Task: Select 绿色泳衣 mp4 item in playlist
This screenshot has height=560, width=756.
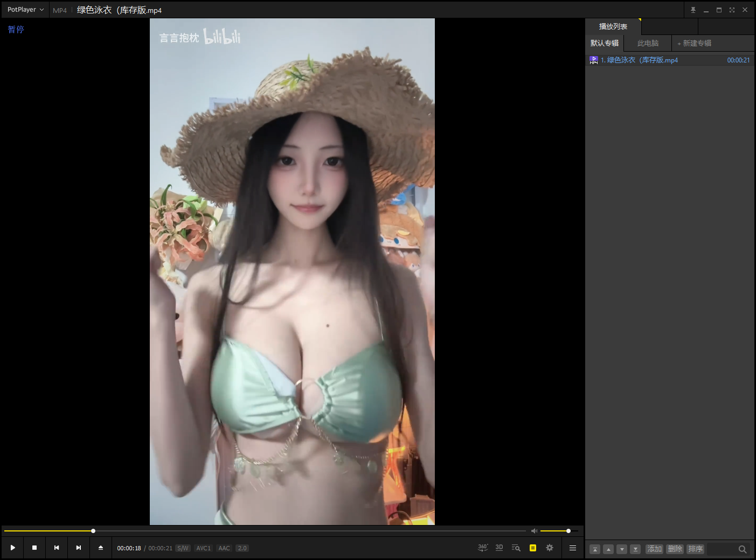Action: (x=642, y=60)
